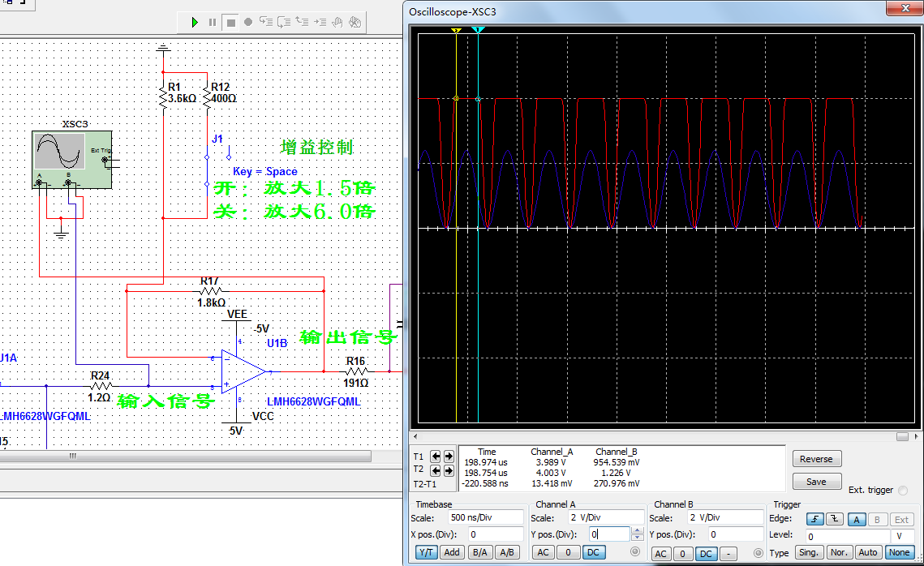Save the oscilloscope data
Screen dimensions: 924x566
816,482
